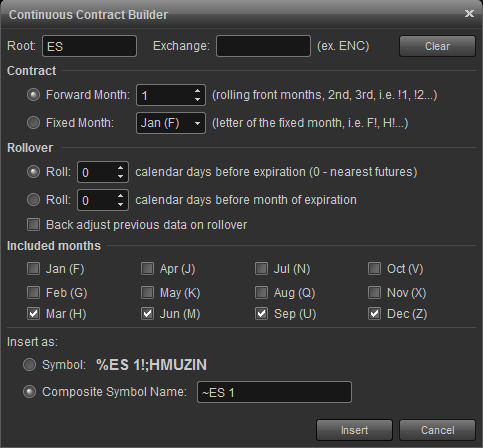Click the Composite Symbol Name text field
Screen dimensions: 483x448
[x=274, y=392]
